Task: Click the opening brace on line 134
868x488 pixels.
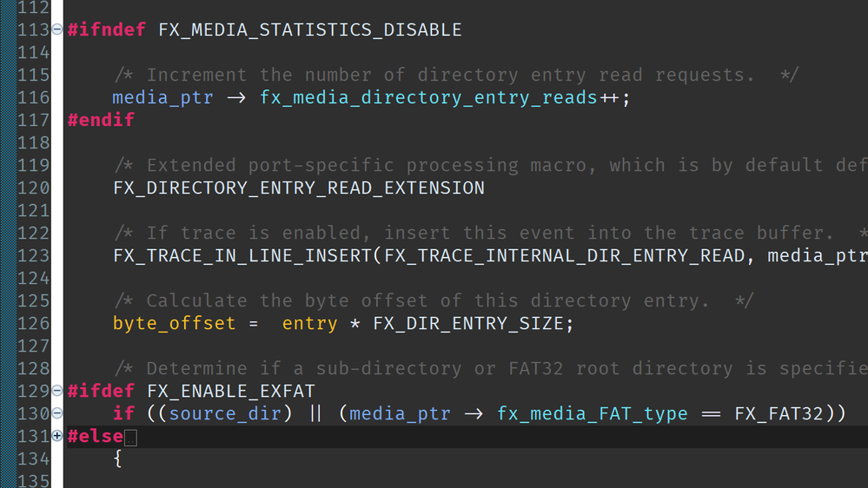Action: (x=118, y=458)
